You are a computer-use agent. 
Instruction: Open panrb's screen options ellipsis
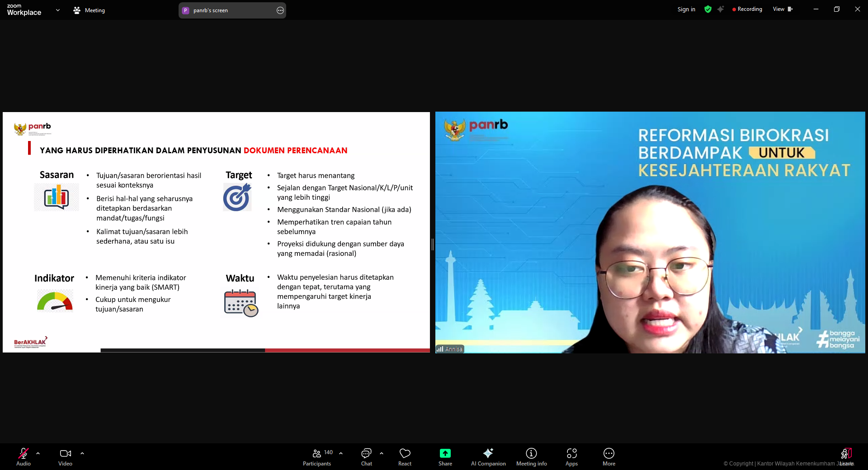tap(280, 10)
